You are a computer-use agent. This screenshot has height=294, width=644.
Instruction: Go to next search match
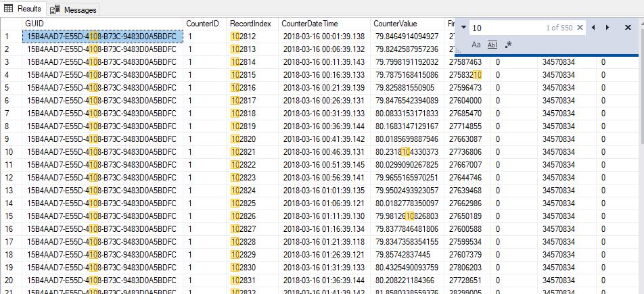(x=607, y=28)
